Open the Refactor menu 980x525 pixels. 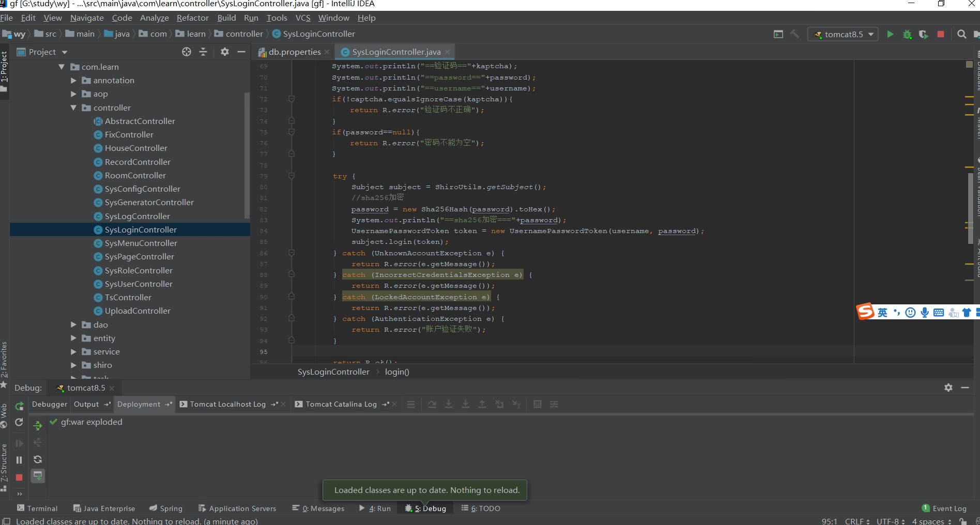pyautogui.click(x=192, y=18)
